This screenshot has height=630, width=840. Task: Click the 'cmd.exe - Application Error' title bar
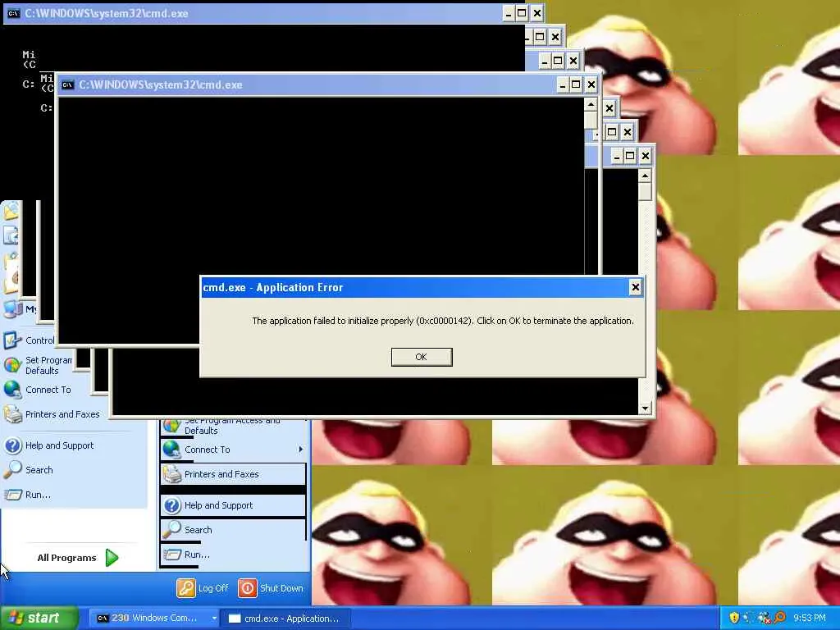pyautogui.click(x=422, y=287)
